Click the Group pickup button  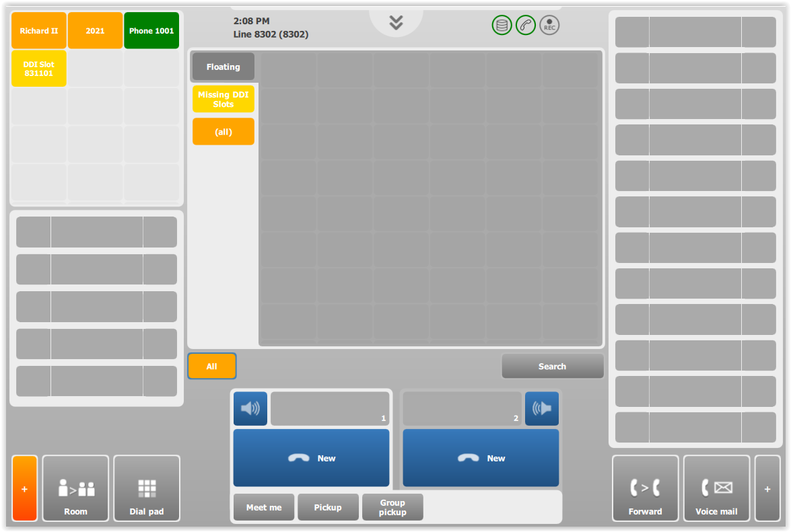tap(392, 507)
